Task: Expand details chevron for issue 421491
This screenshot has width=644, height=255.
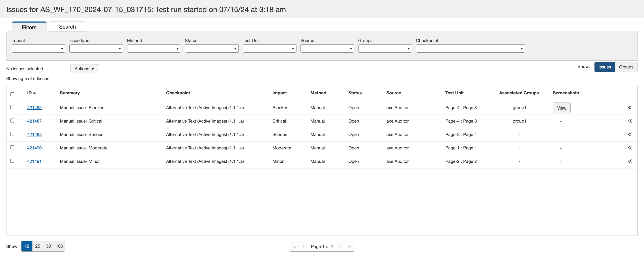Action: click(630, 161)
